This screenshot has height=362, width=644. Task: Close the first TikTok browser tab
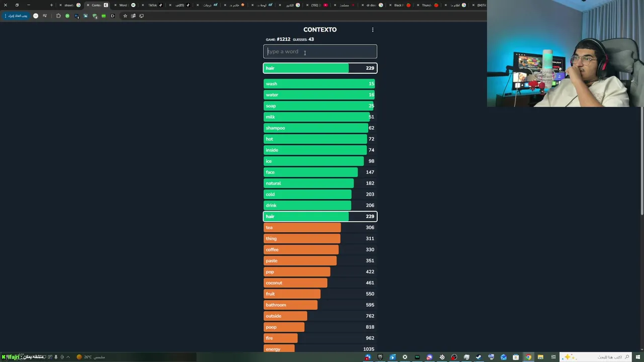tap(142, 5)
